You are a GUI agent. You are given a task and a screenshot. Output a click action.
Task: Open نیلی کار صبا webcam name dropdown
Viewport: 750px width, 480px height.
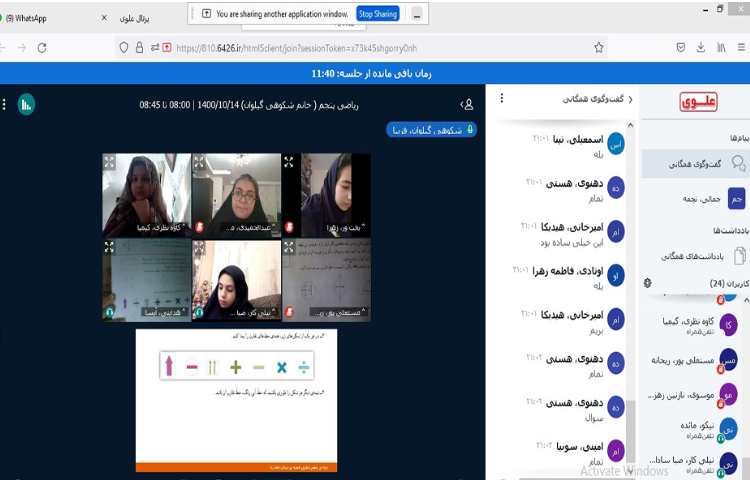pyautogui.click(x=256, y=313)
